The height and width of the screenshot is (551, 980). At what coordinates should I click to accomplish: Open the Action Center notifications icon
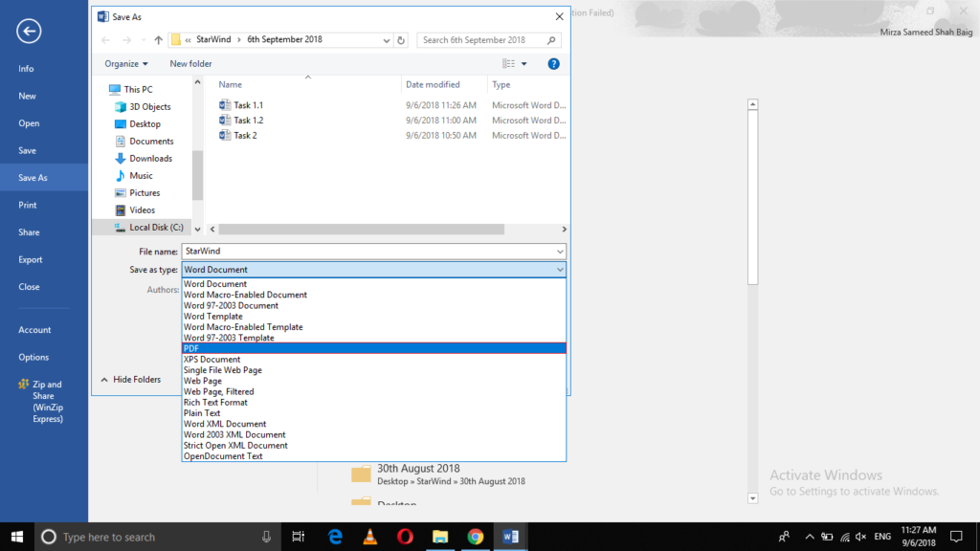956,537
